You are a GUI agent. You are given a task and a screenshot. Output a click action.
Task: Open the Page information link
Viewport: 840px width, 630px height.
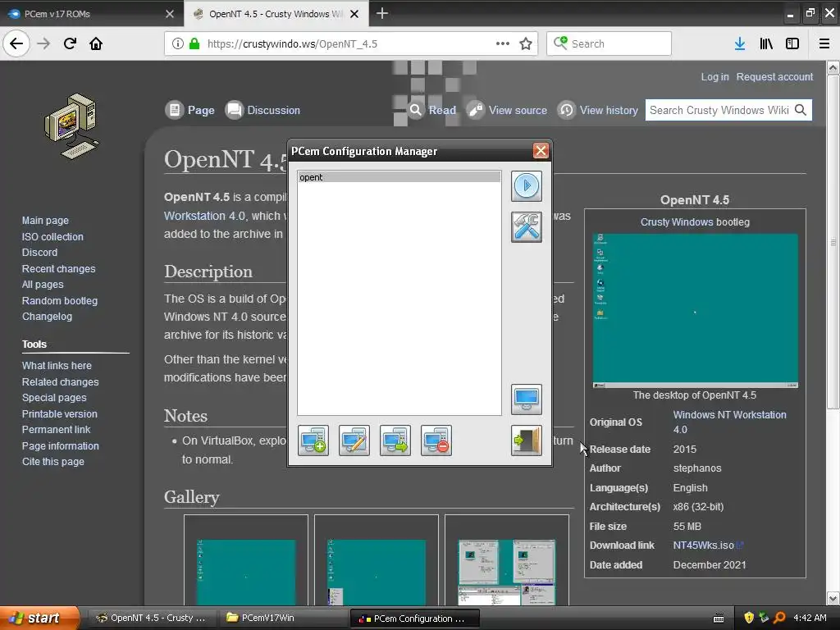(x=61, y=445)
